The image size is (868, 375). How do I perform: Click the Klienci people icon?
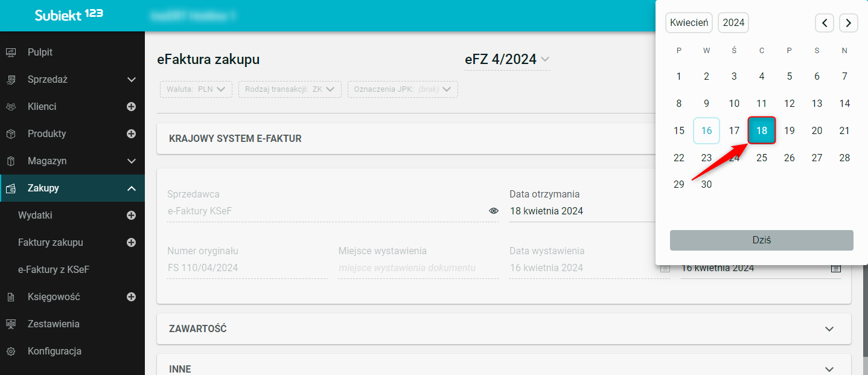pyautogui.click(x=11, y=107)
